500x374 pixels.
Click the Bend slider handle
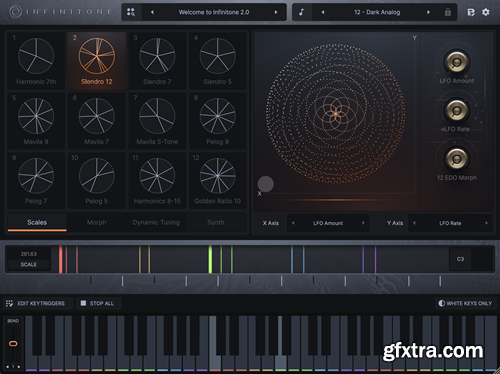point(13,343)
